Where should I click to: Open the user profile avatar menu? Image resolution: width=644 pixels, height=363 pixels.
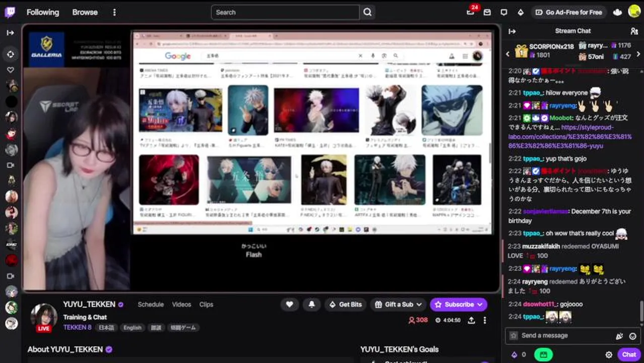[634, 12]
